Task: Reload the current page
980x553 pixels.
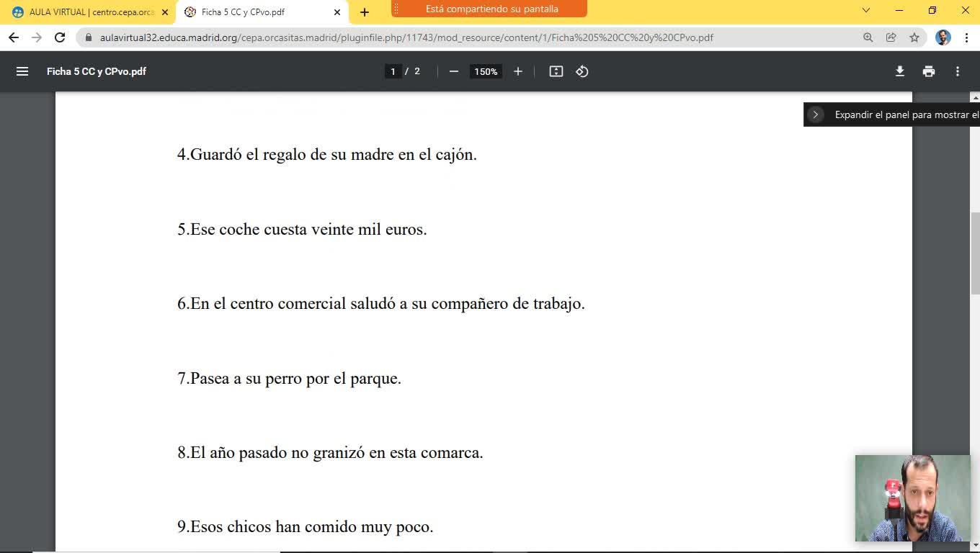Action: pyautogui.click(x=60, y=37)
